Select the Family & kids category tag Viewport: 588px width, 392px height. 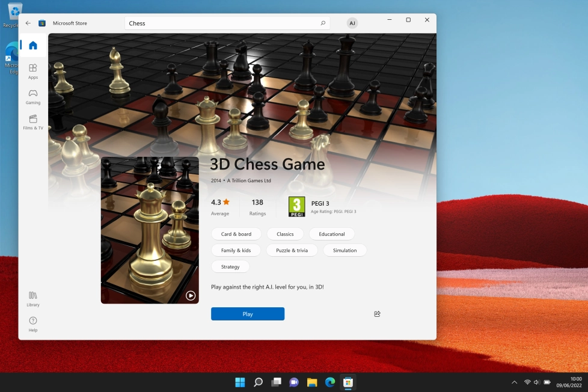pyautogui.click(x=236, y=250)
